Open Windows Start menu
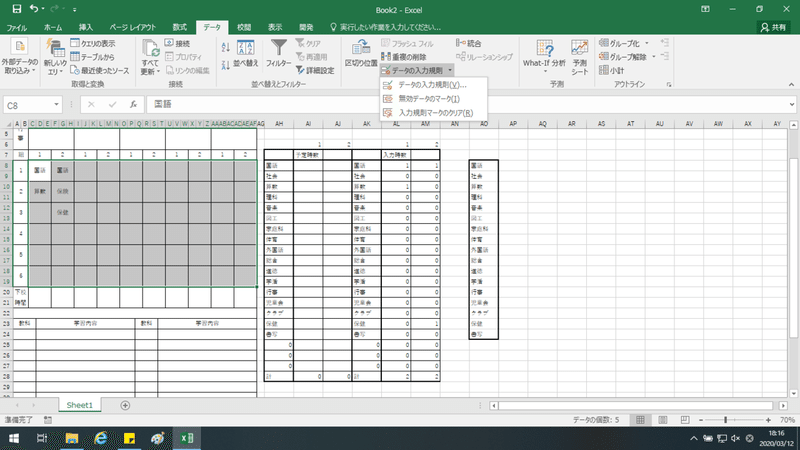 14,438
